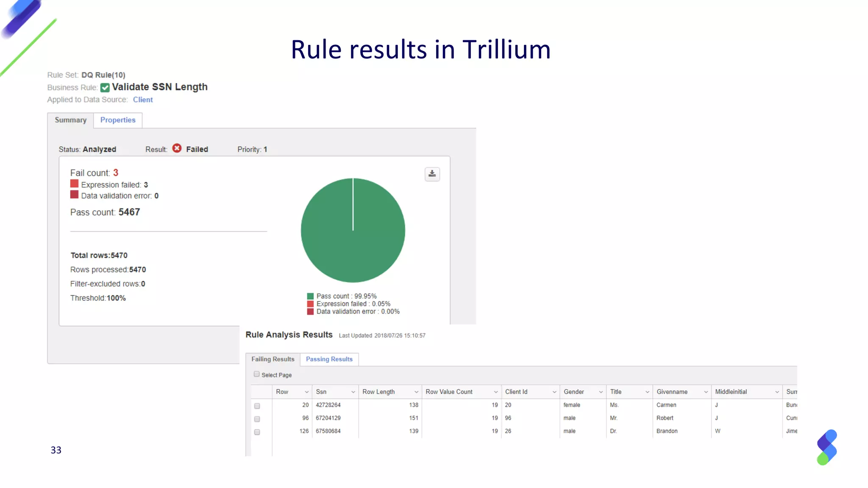Click the Givenname cell Brandon

point(667,431)
